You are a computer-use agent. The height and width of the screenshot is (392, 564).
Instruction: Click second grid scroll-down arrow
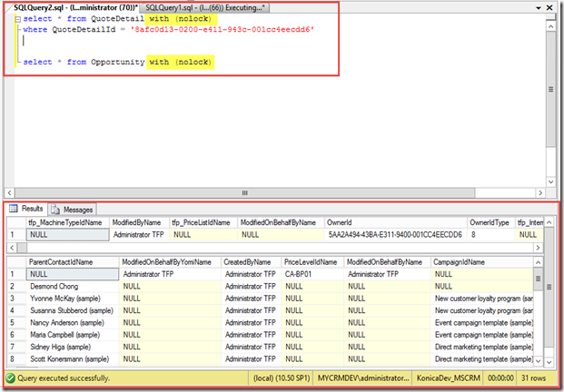pos(538,361)
